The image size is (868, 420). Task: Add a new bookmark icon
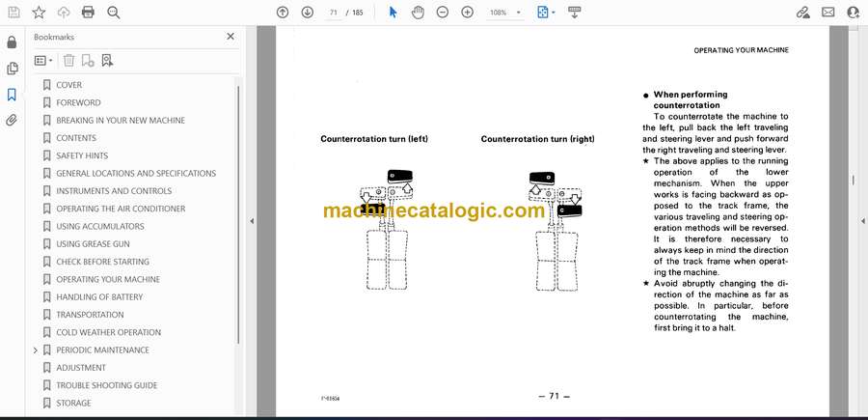88,61
